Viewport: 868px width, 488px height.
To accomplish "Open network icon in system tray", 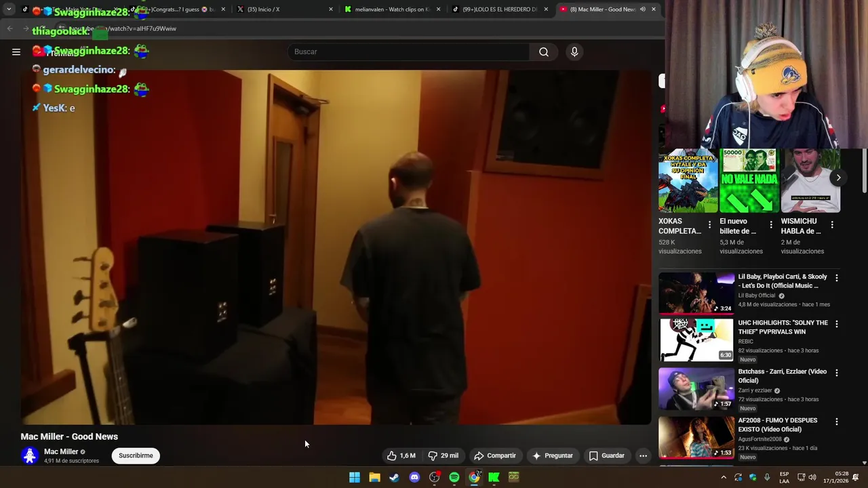I will tap(801, 477).
